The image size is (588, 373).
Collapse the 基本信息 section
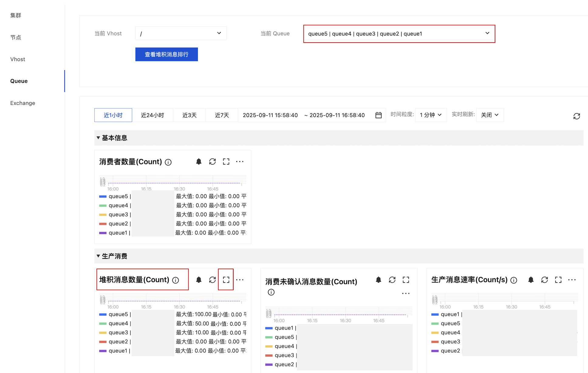click(x=98, y=138)
